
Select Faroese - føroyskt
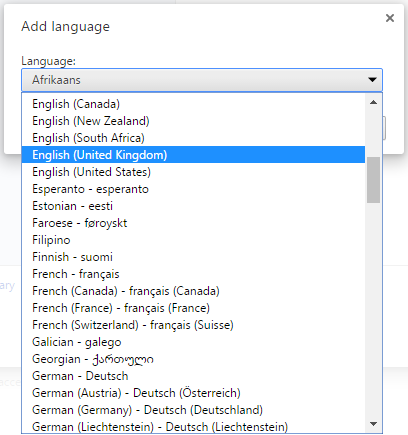tap(193, 223)
